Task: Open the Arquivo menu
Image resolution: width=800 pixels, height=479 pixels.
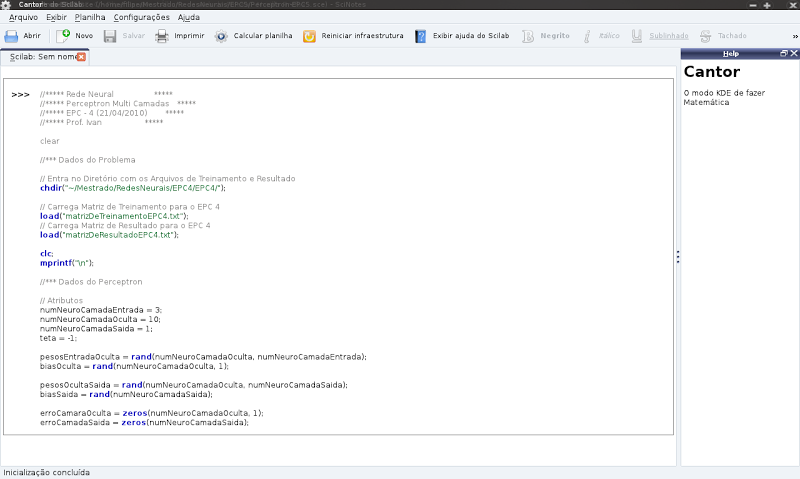Action: (23, 17)
